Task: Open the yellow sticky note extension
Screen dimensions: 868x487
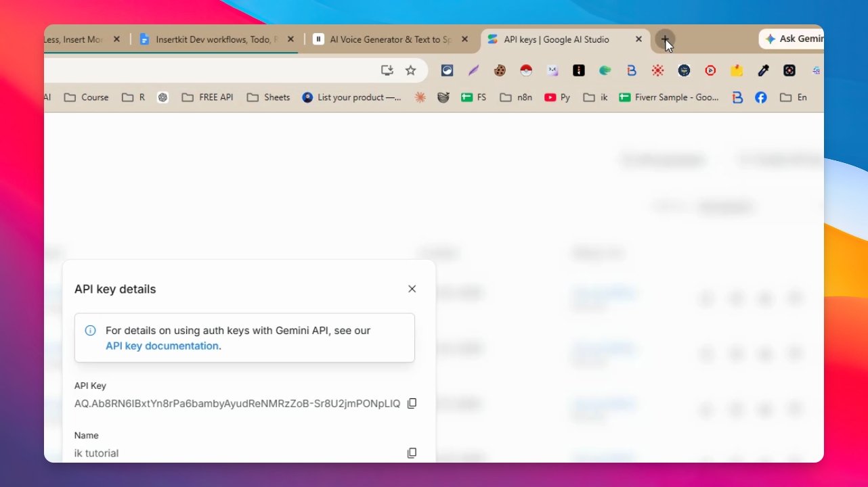Action: click(x=737, y=70)
